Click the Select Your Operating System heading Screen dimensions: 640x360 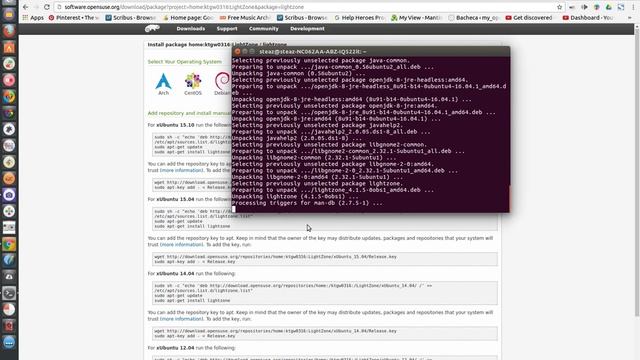184,62
